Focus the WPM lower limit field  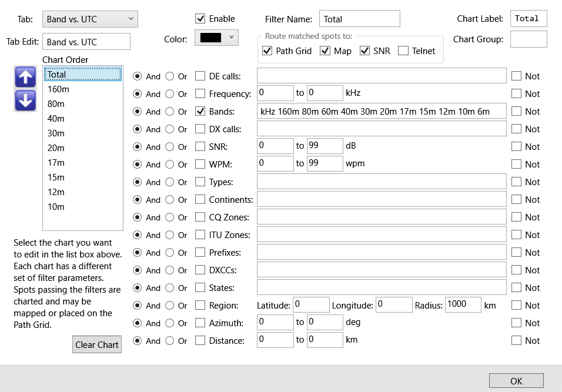point(275,163)
